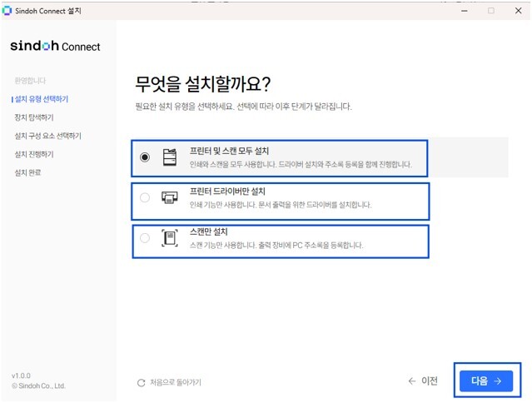
Task: Open the '환영합니다' step in the sidebar
Action: click(x=30, y=81)
